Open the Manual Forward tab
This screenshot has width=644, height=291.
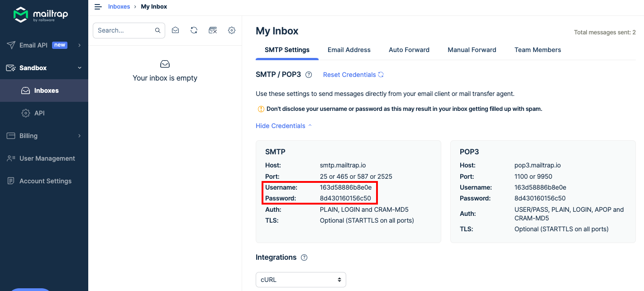(x=472, y=50)
